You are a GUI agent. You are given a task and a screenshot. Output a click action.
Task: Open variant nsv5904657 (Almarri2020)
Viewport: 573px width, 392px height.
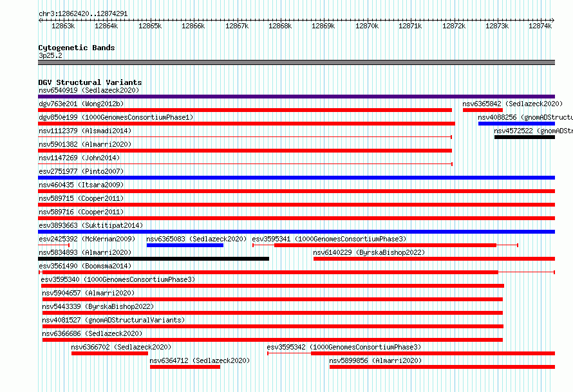tap(88, 293)
